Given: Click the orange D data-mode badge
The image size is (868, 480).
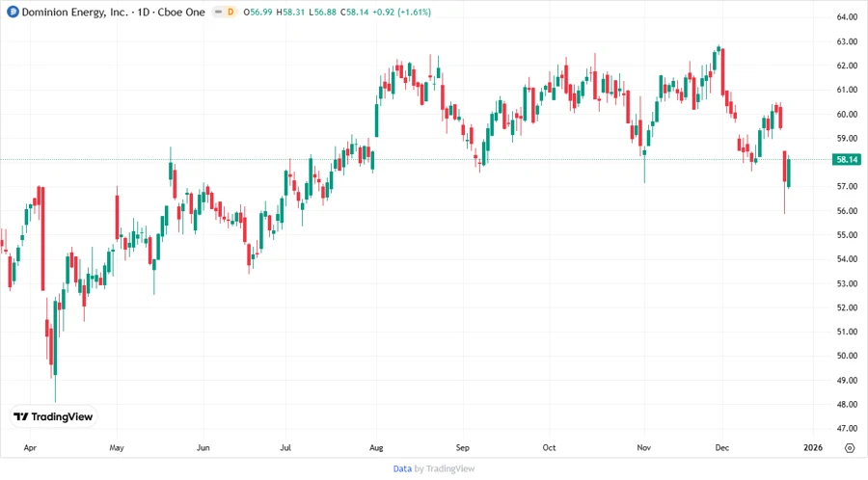Looking at the screenshot, I should click(231, 12).
